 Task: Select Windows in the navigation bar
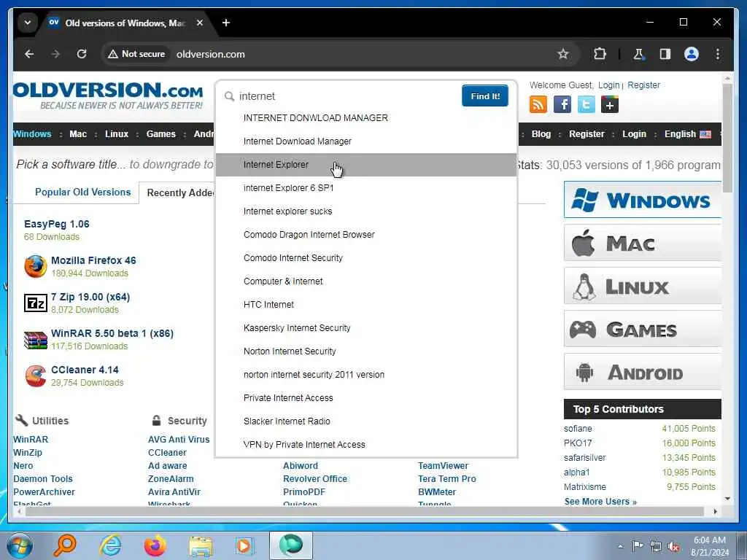coord(32,134)
